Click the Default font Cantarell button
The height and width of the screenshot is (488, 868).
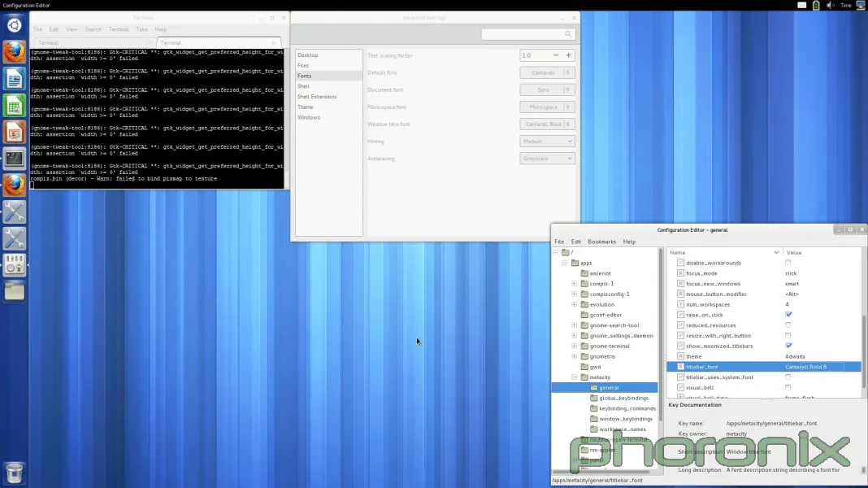pos(547,72)
